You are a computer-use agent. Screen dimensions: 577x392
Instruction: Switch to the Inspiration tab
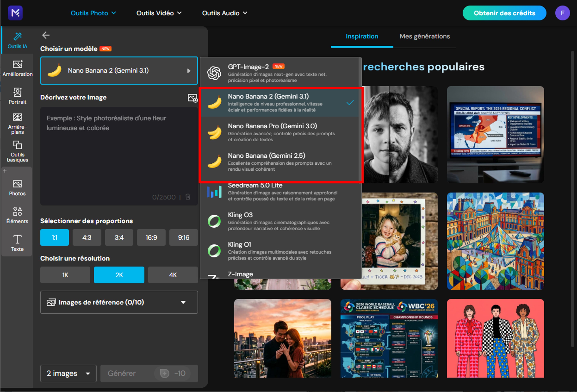point(362,36)
